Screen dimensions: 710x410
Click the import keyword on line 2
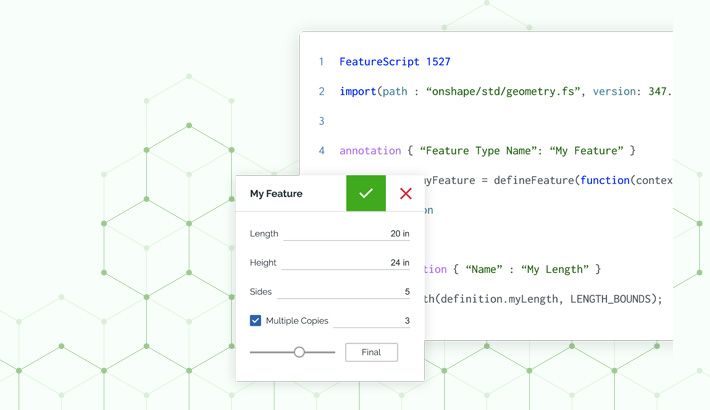358,91
